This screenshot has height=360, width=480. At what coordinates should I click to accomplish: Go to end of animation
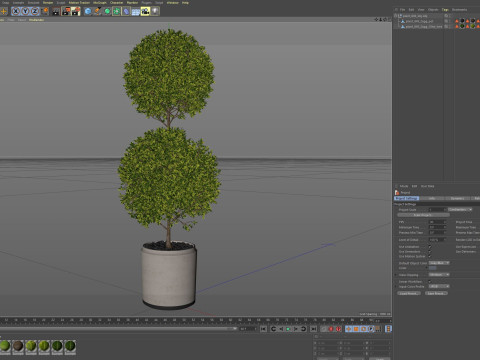[x=313, y=329]
